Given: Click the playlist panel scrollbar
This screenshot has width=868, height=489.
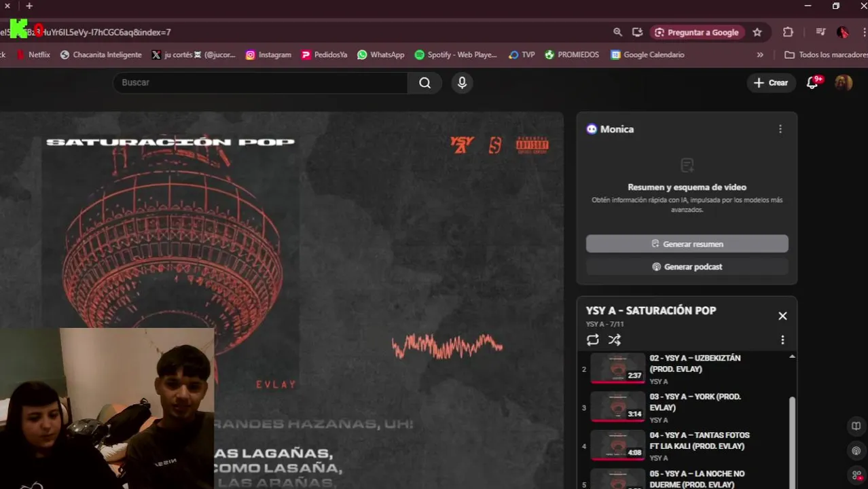Looking at the screenshot, I should tap(792, 441).
